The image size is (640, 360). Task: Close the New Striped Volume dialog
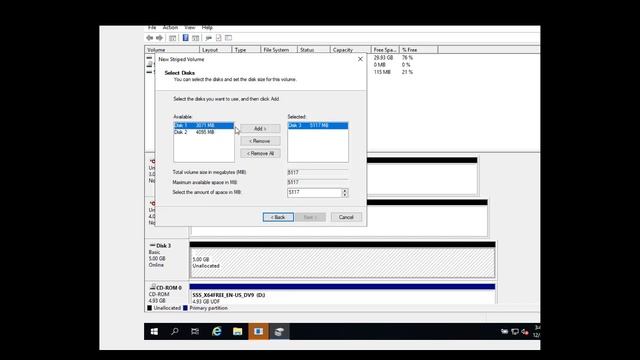coord(360,59)
